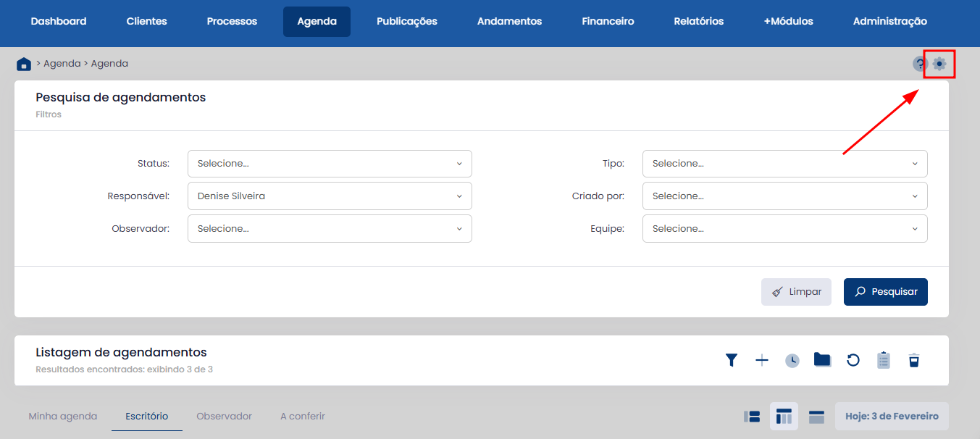Click the trash bin icon
This screenshot has height=439, width=980.
coord(914,360)
